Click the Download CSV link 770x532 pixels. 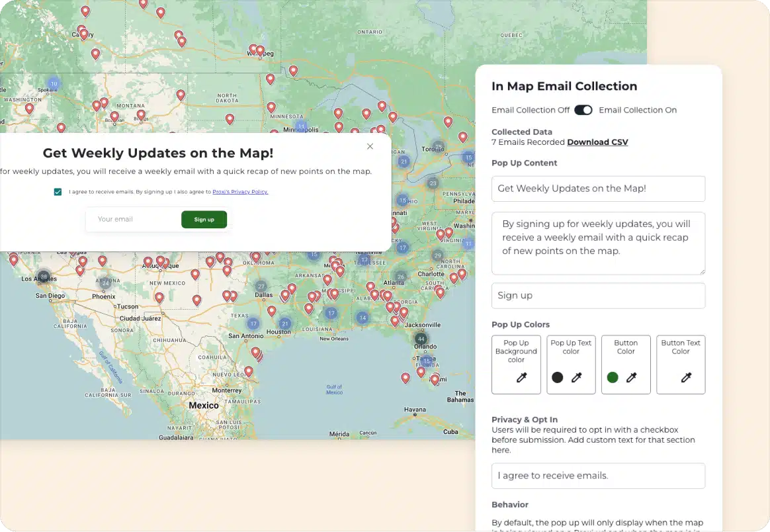[x=597, y=142]
